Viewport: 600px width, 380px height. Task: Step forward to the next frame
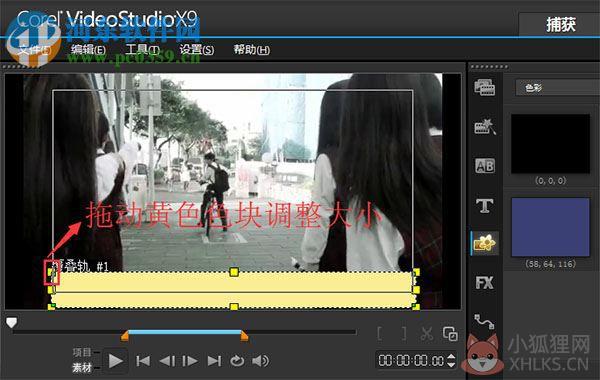pos(190,361)
